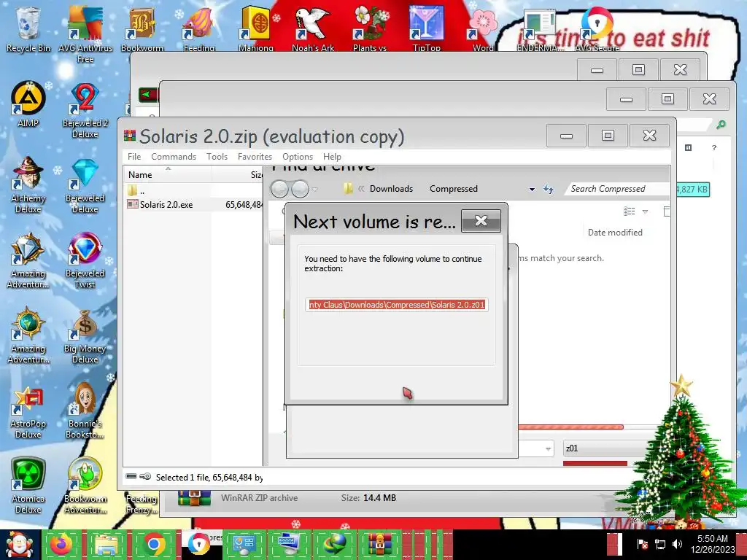The image size is (747, 560).
Task: Open the Tools menu in WinRAR
Action: [x=217, y=157]
